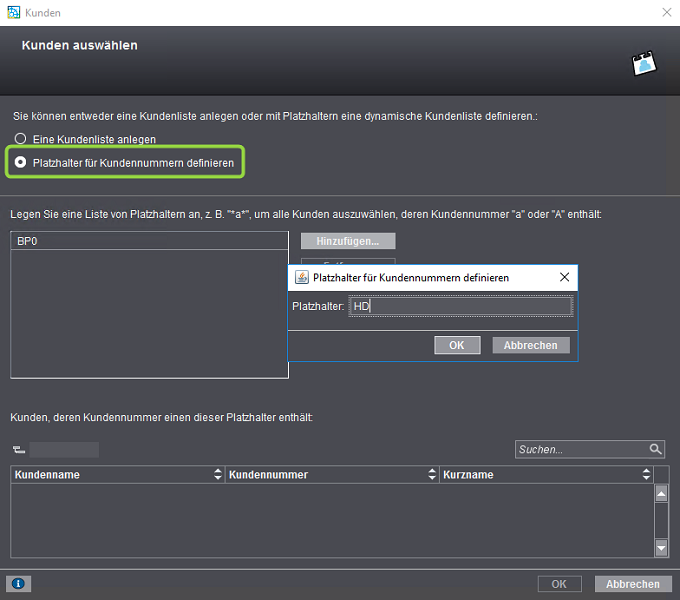Click the search magnifier icon
Image resolution: width=680 pixels, height=600 pixels.
tap(655, 450)
